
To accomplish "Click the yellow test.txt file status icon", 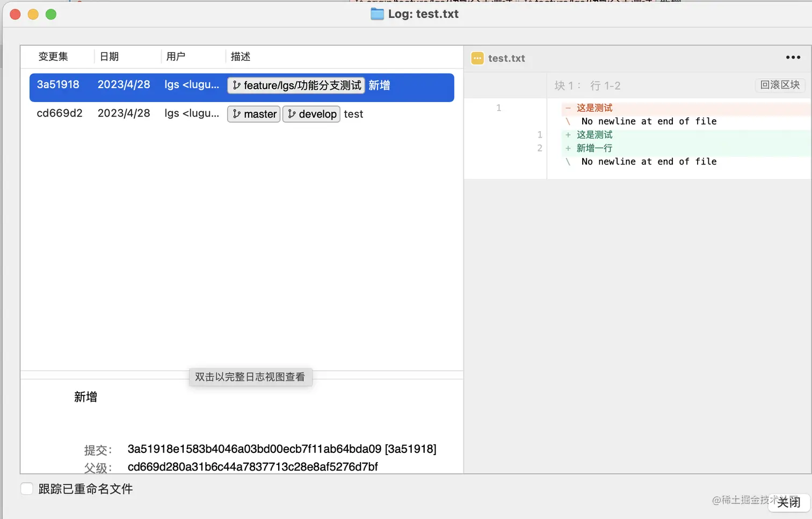I will 477,58.
